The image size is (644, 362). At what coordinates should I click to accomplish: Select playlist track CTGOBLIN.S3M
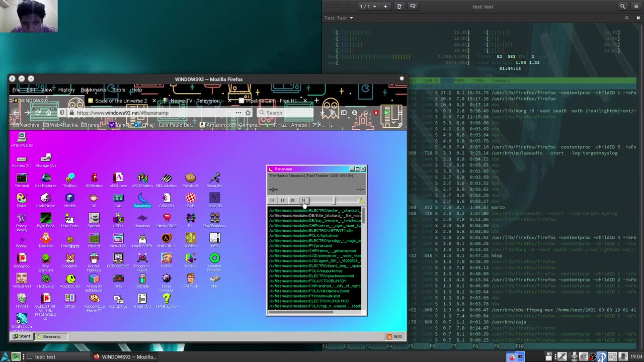click(x=307, y=281)
